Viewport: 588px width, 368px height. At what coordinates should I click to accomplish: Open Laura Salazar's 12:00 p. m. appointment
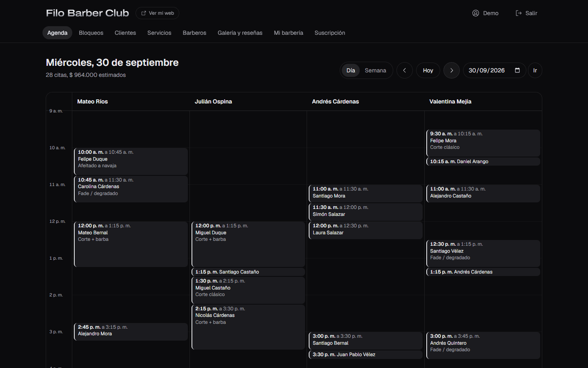(365, 230)
